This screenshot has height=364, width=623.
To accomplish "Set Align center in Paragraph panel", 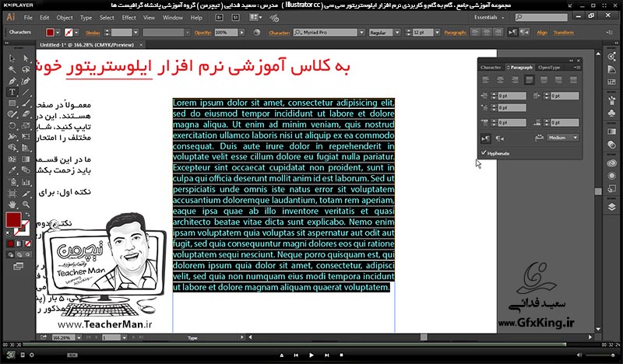I will [x=500, y=80].
